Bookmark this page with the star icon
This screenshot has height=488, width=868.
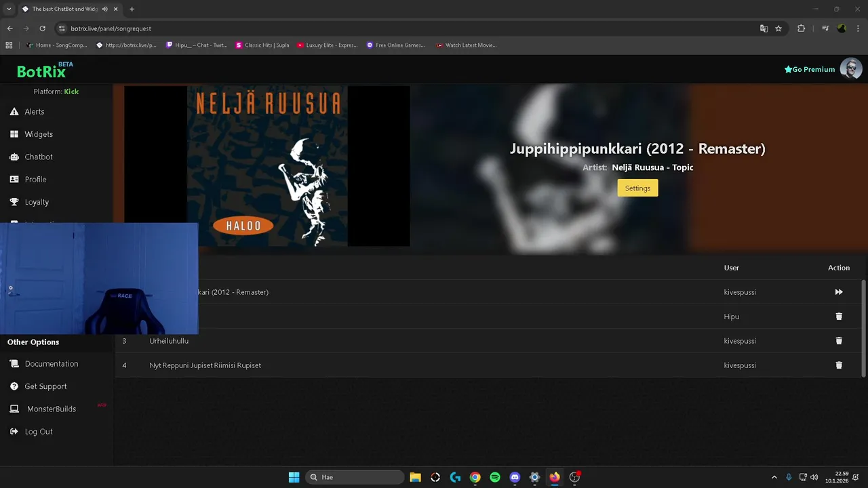(778, 28)
